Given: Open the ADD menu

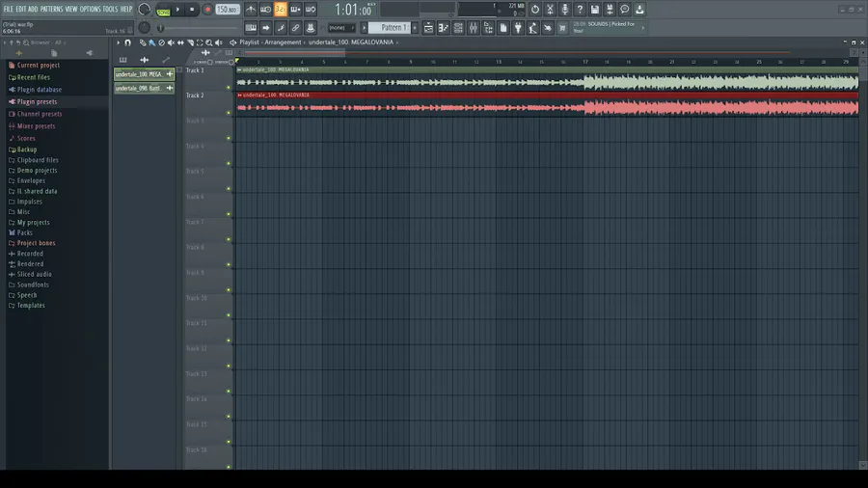Looking at the screenshot, I should click(33, 9).
